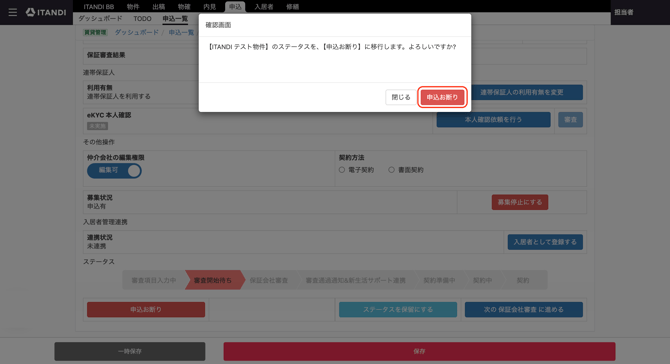Switch to the TODO sub tab
This screenshot has height=364, width=670.
[x=142, y=19]
